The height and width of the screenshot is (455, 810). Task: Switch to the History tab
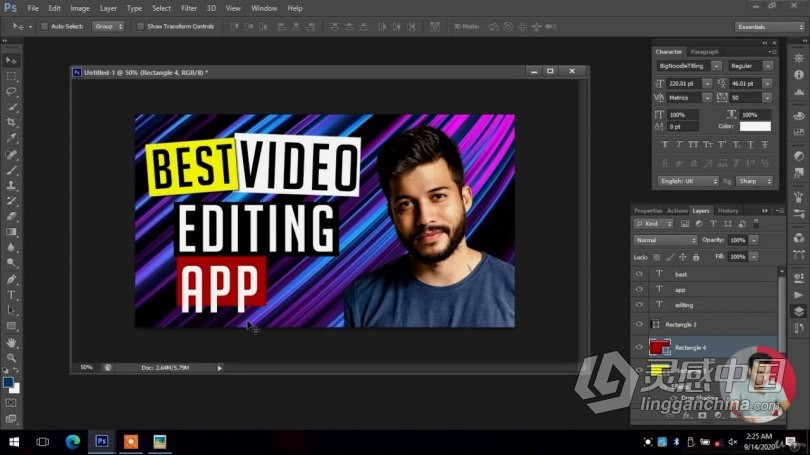728,211
